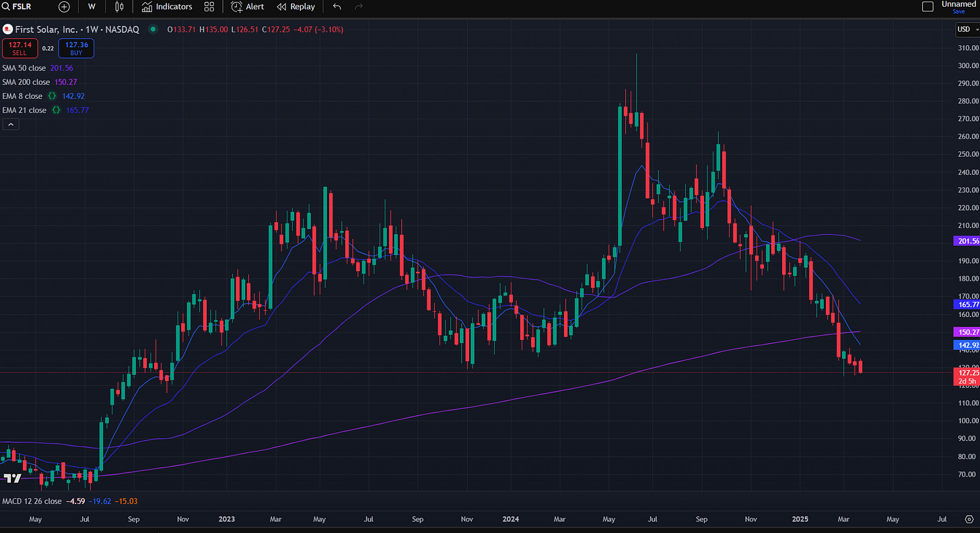980x533 pixels.
Task: Create a new Alert
Action: point(248,7)
